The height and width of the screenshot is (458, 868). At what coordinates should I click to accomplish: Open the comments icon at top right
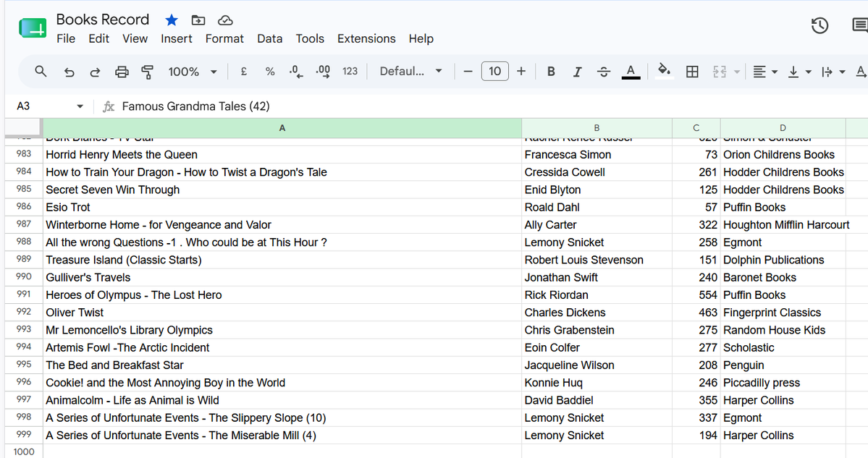860,25
